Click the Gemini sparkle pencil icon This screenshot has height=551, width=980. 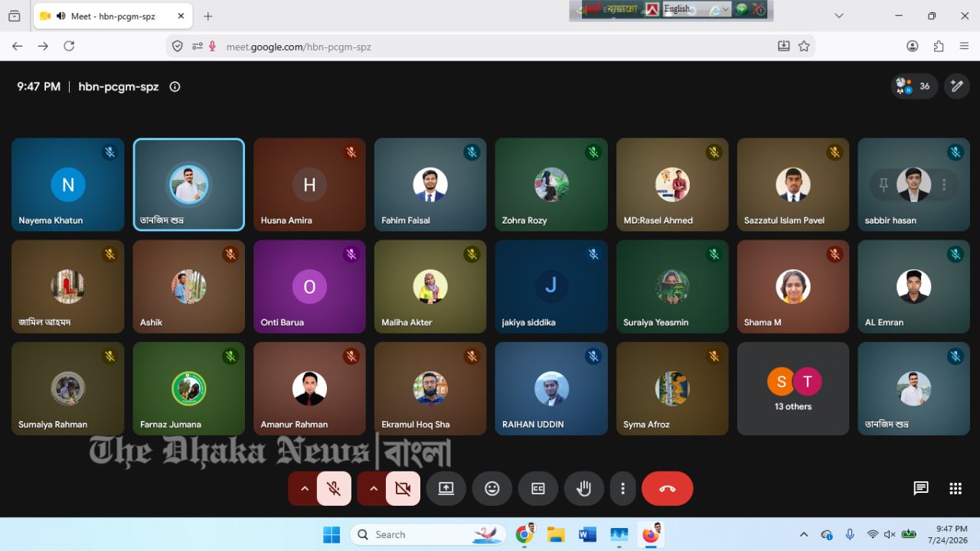pos(957,86)
